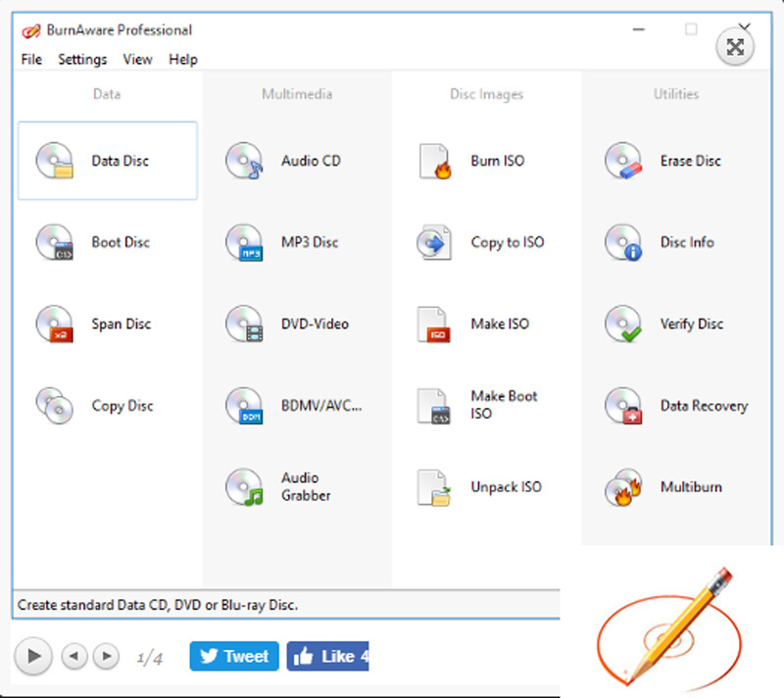Expand screenshot with fullscreen arrows button
Screen dimensions: 784x698
coord(735,47)
